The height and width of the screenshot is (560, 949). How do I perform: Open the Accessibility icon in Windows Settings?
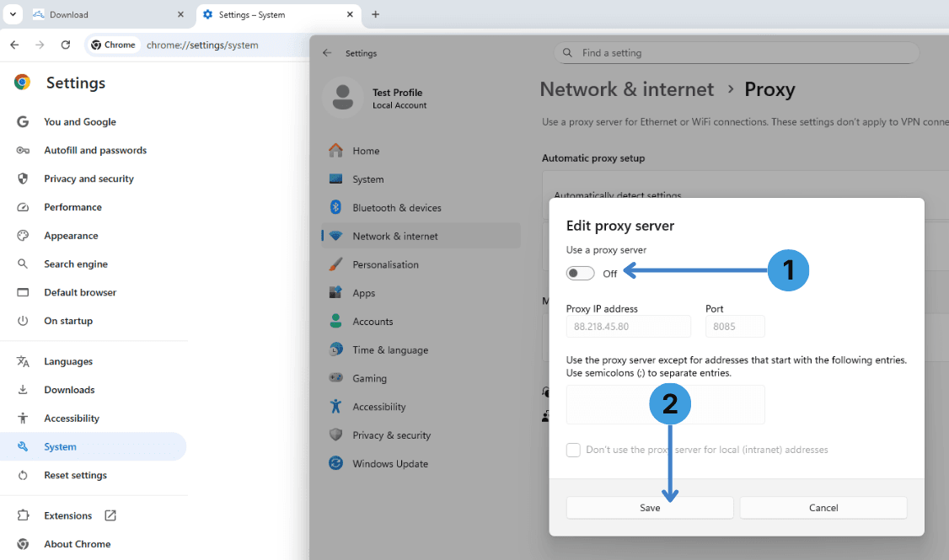coord(335,407)
